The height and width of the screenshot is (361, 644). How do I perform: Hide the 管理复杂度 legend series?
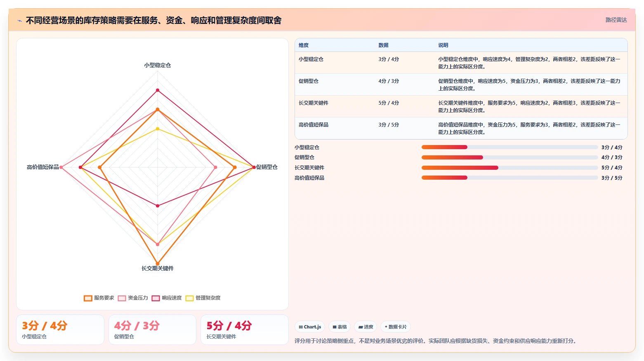click(203, 298)
